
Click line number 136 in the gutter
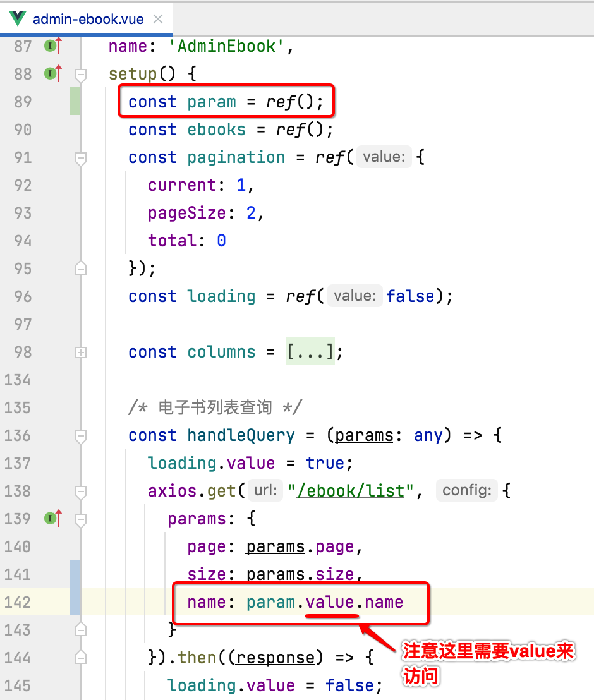[18, 435]
